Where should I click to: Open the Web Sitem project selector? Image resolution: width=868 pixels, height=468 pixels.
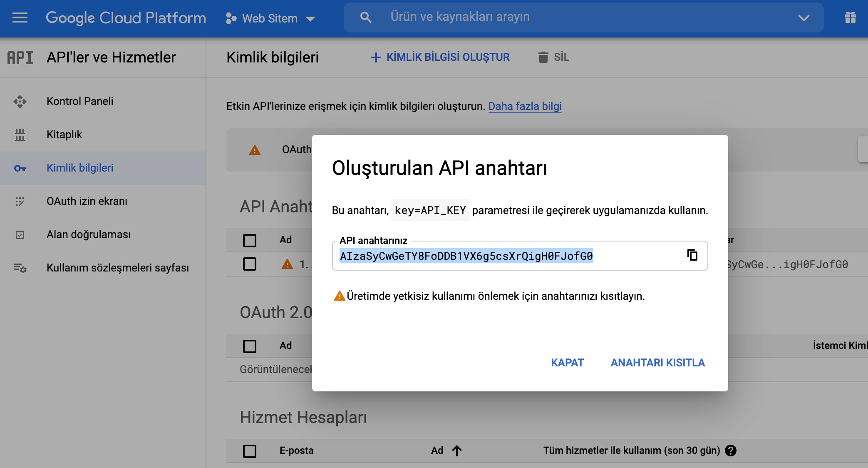click(270, 18)
